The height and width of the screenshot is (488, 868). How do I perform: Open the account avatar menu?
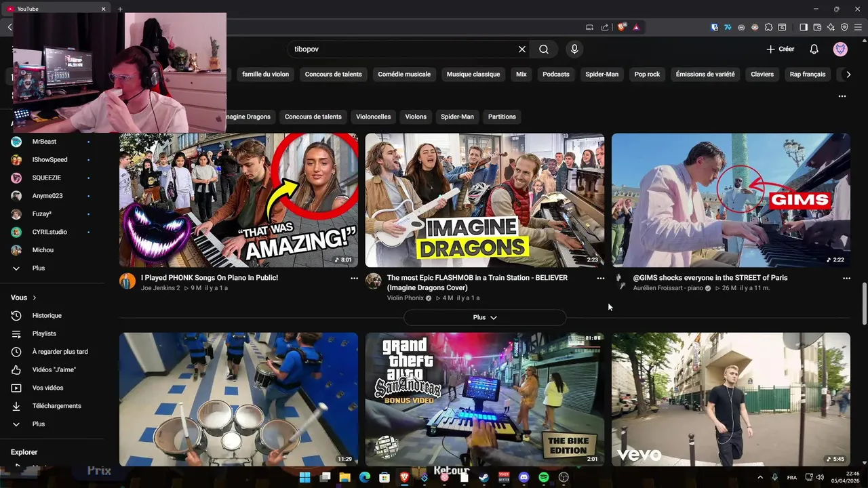click(840, 49)
